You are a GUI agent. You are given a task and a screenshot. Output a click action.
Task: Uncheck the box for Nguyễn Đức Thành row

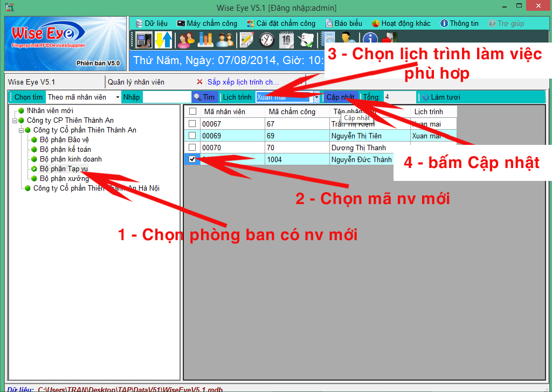pos(192,159)
